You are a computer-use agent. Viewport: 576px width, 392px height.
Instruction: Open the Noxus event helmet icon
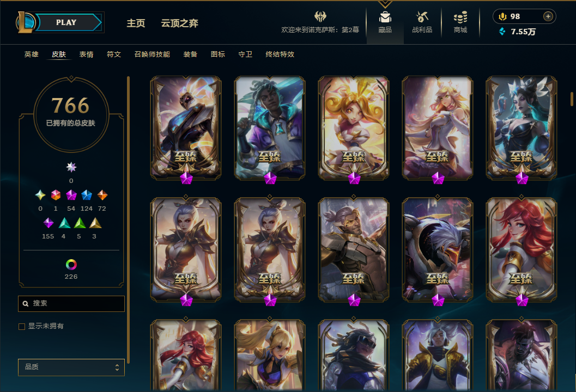[x=320, y=16]
